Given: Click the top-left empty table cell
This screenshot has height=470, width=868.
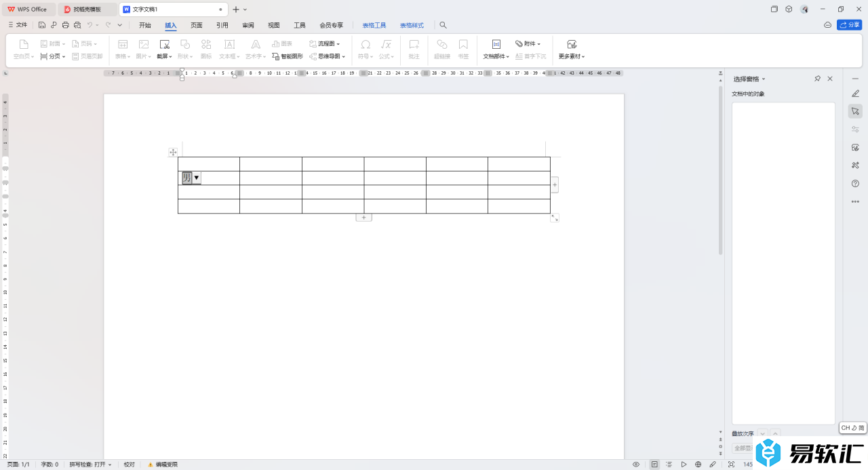Looking at the screenshot, I should (x=209, y=164).
